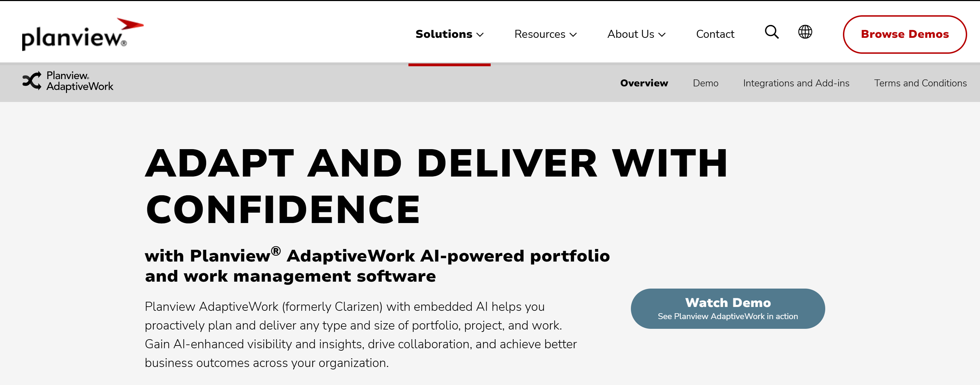This screenshot has height=385, width=980.
Task: Expand the Solutions dropdown menu
Action: 449,34
